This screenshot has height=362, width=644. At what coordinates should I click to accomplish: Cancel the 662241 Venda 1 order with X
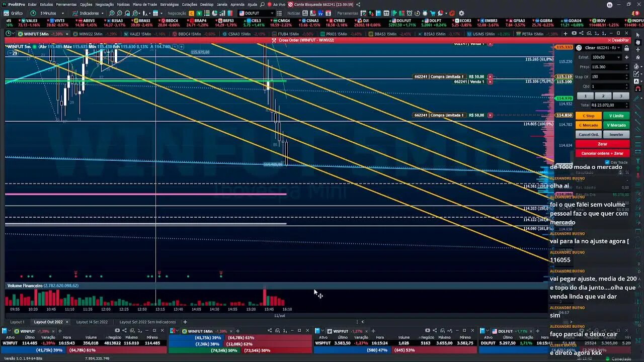pyautogui.click(x=490, y=81)
